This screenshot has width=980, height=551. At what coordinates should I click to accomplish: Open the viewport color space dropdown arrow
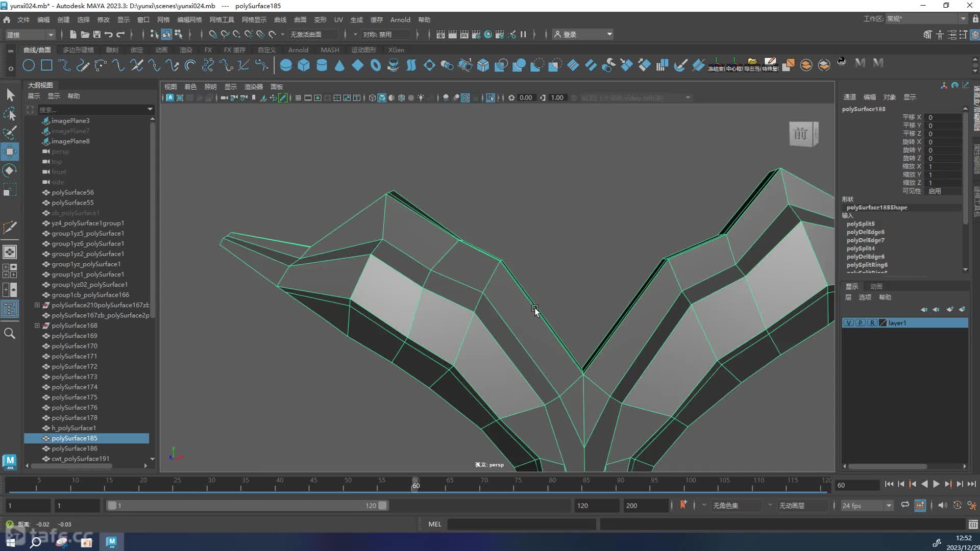tap(688, 98)
